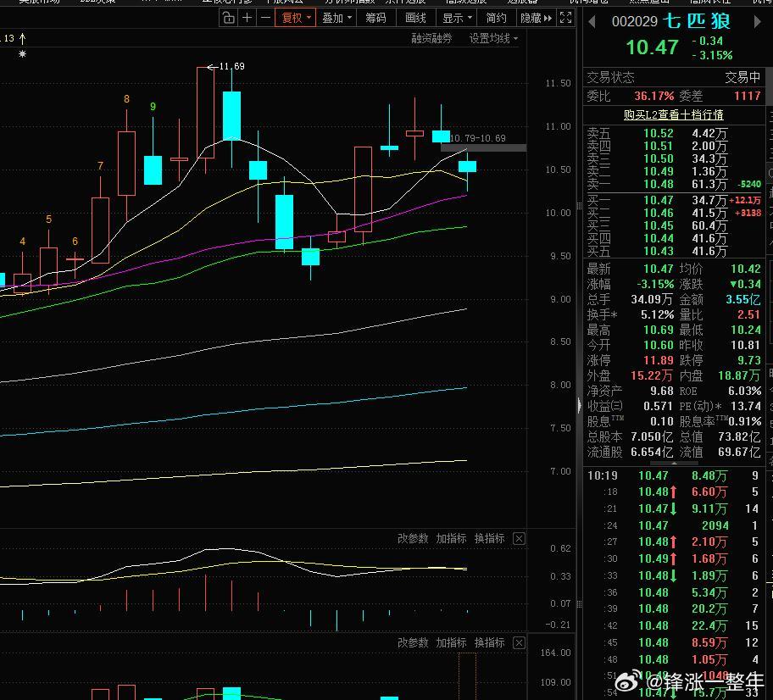Open the 复权 adjustment dropdown
Viewport: 773px width, 700px height.
(x=295, y=19)
